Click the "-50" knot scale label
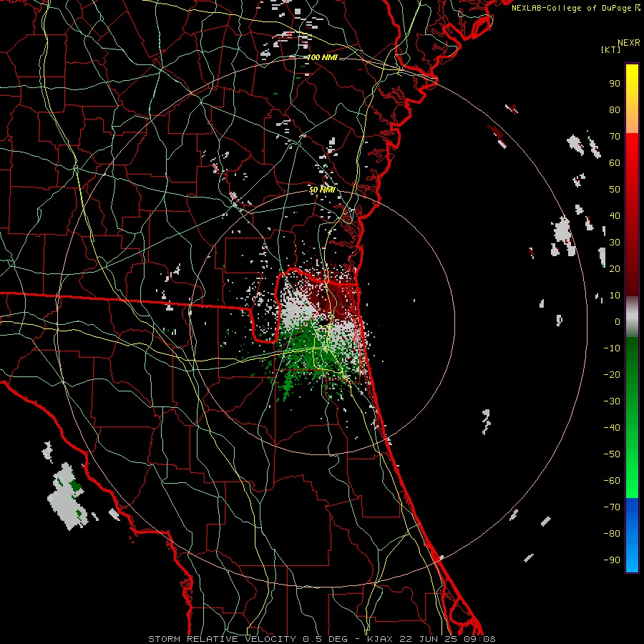644x644 pixels. (x=612, y=454)
